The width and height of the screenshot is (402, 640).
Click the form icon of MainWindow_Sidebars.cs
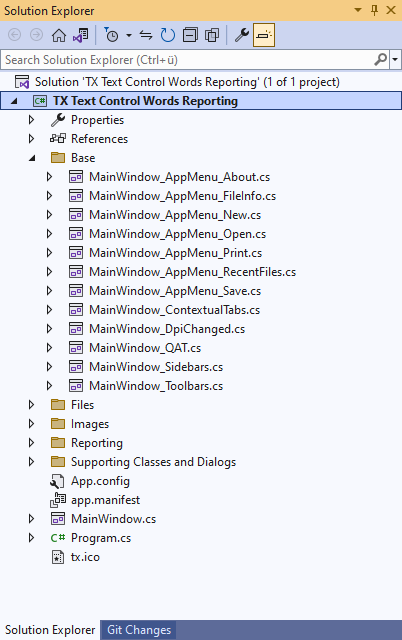tap(76, 367)
